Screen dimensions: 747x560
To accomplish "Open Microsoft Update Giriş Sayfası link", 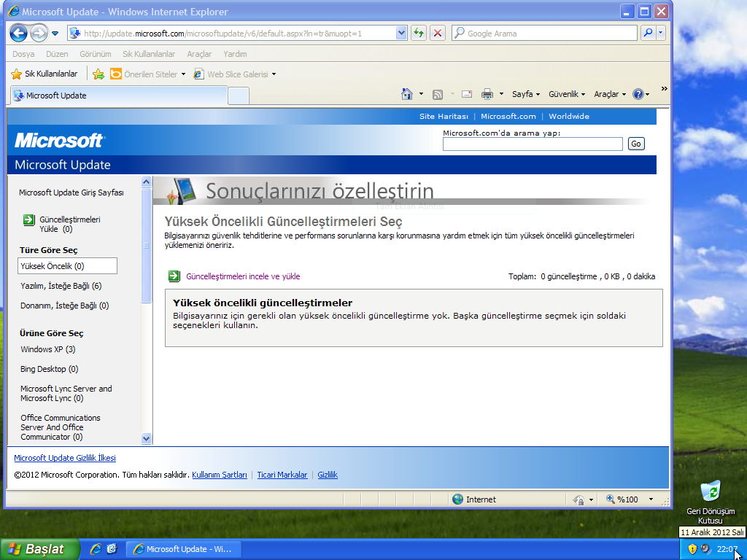I will click(71, 192).
